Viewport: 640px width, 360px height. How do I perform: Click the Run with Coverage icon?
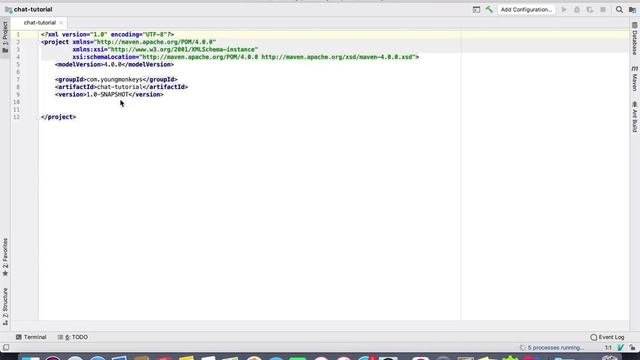pos(590,9)
